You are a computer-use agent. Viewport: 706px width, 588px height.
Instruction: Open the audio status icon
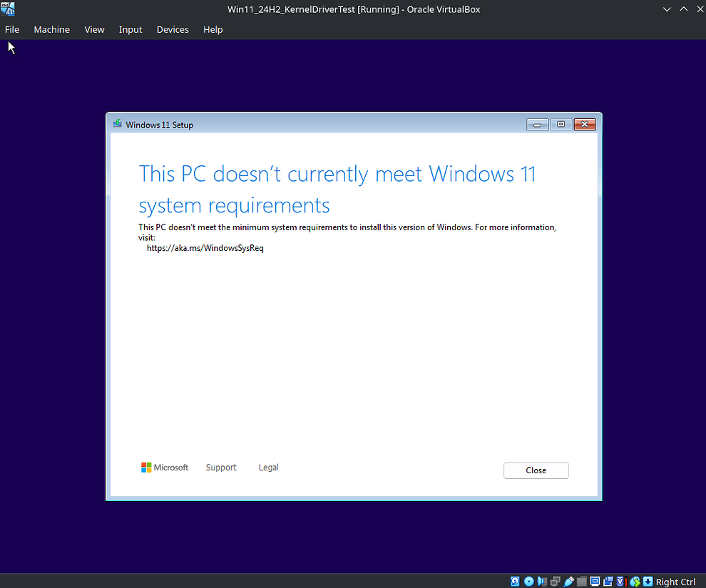(542, 581)
